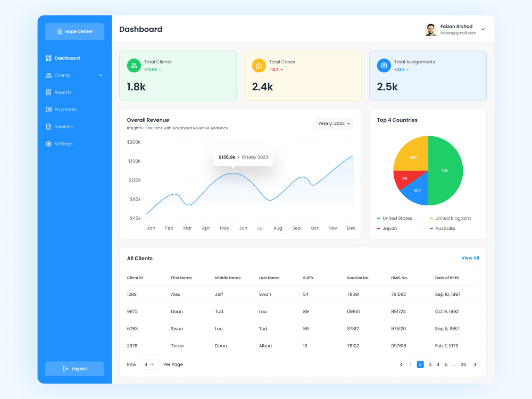Viewport: 532px width, 399px height.
Task: Click the blue Total Assignments clipboard icon
Action: [384, 65]
